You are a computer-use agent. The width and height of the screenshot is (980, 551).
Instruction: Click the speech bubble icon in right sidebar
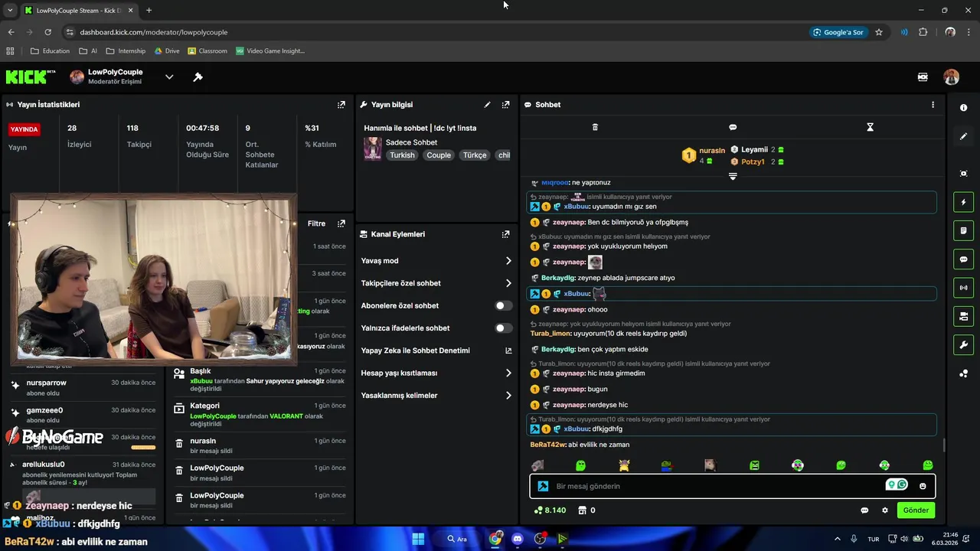point(963,259)
